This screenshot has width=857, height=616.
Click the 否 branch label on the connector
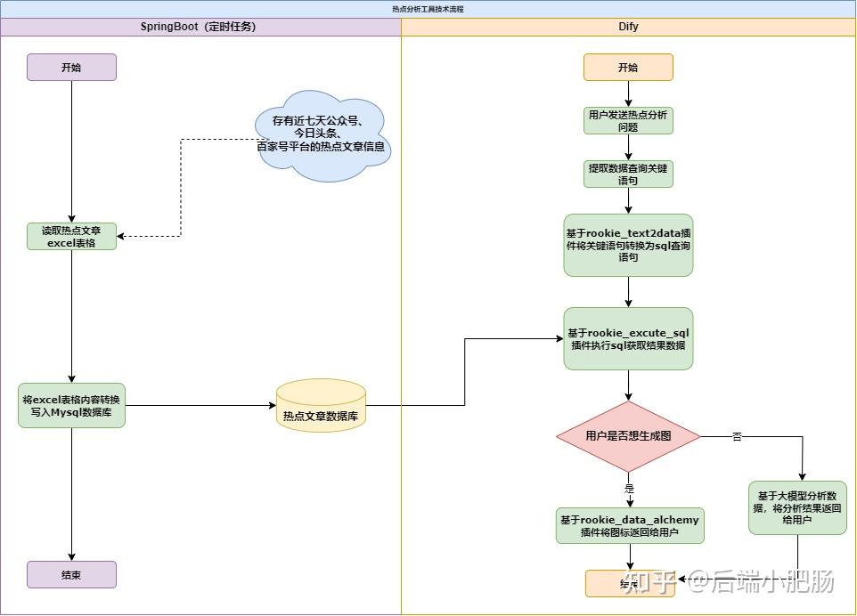[x=737, y=436]
